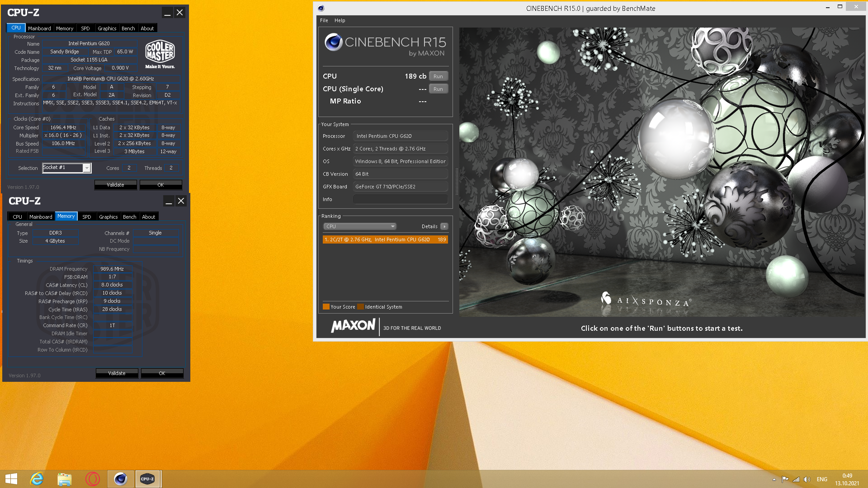Viewport: 868px width, 488px height.
Task: Minimize the upper CPU-Z window
Action: pyautogui.click(x=167, y=13)
